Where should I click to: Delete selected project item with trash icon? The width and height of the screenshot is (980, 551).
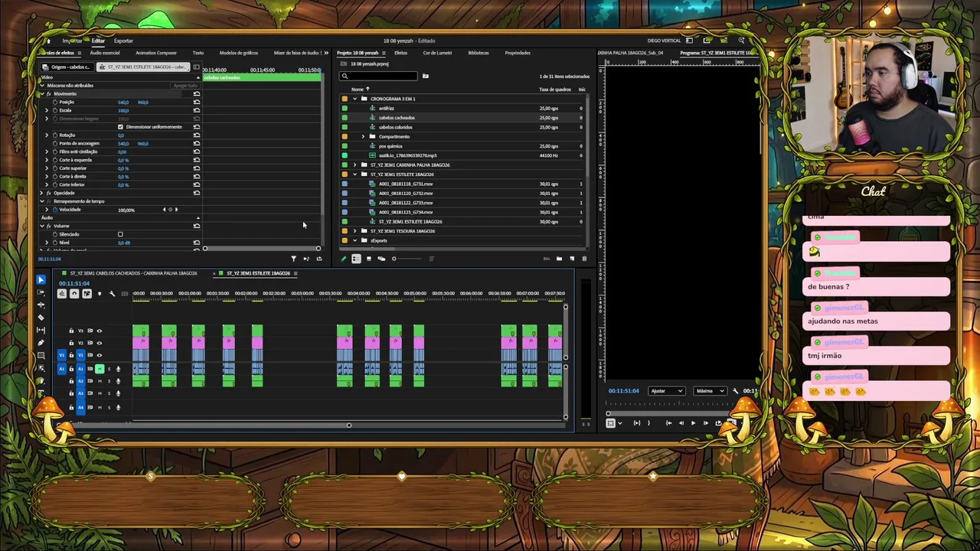click(584, 259)
